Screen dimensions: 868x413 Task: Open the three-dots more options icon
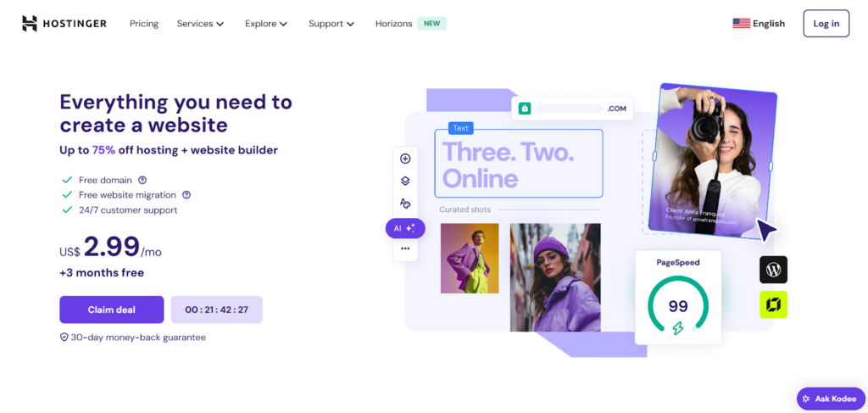(405, 248)
